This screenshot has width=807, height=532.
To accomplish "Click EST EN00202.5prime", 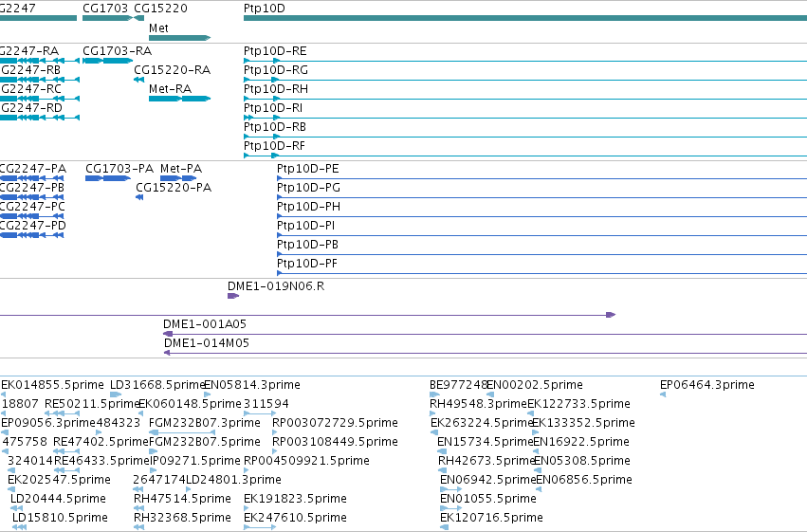I will pyautogui.click(x=535, y=385).
